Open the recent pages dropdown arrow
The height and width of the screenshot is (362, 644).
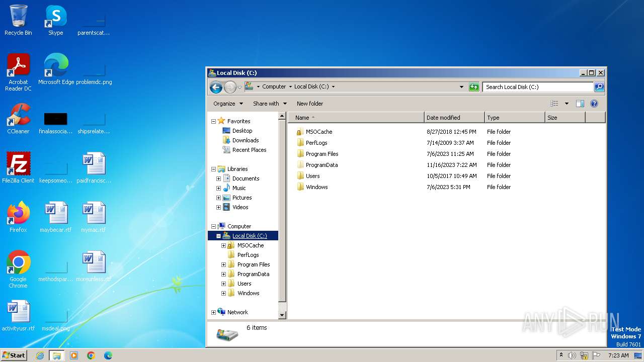pyautogui.click(x=239, y=87)
